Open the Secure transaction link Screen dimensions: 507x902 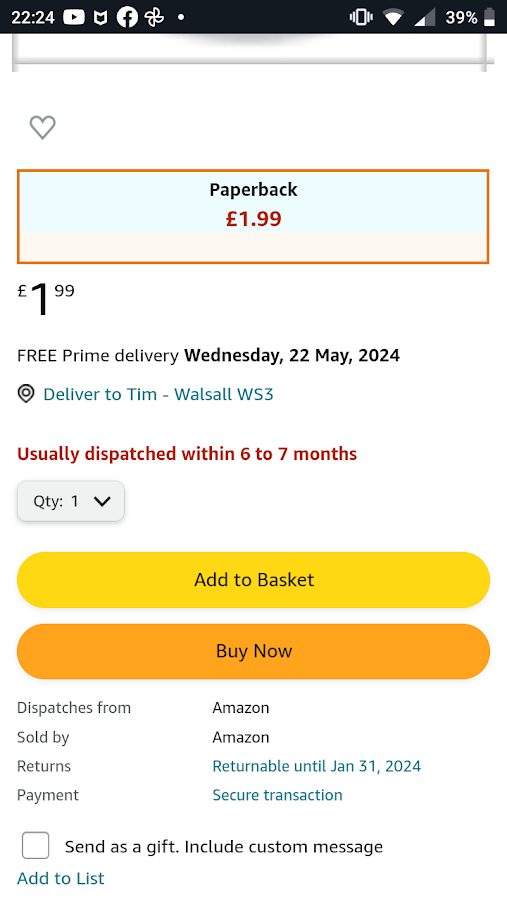click(x=277, y=795)
